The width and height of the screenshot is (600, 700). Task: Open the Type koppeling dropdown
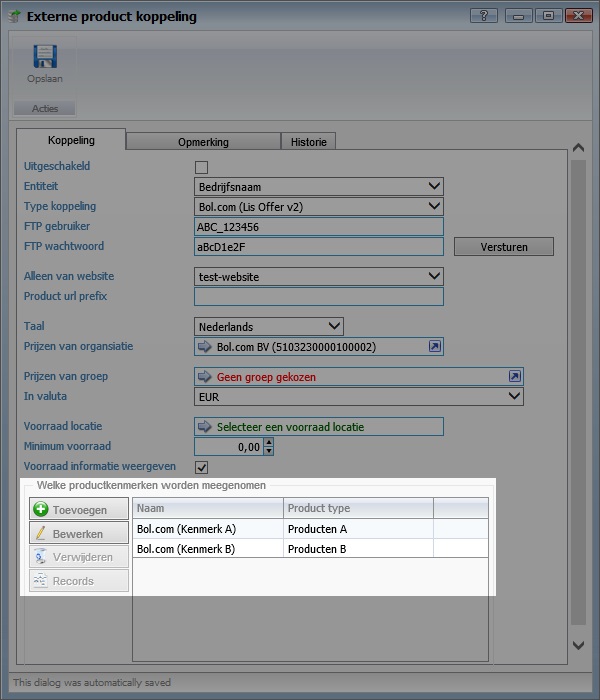click(433, 206)
